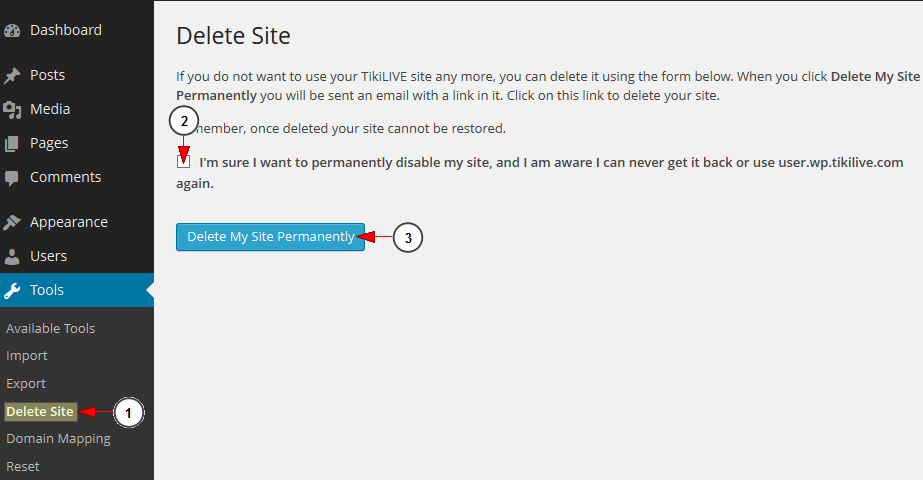Click the Tools menu arrow indicator
923x480 pixels.
(150, 290)
